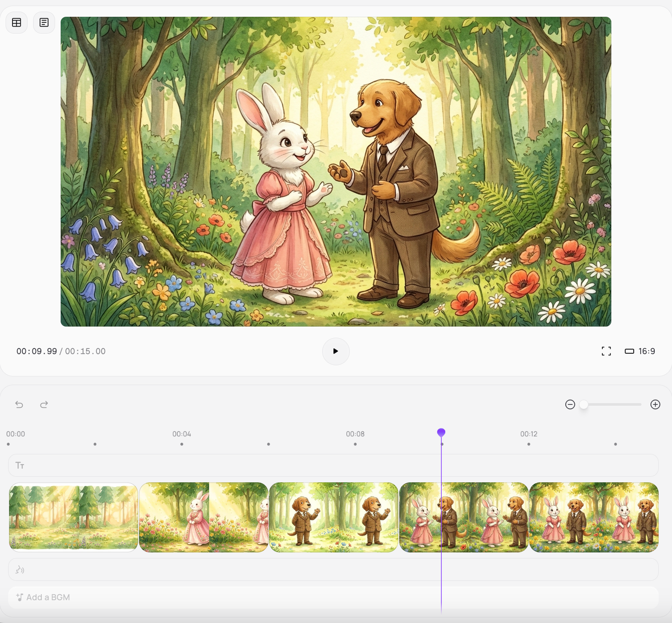Screen dimensions: 672x623
Task: Zoom in the timeline with plus icon
Action: click(x=655, y=404)
